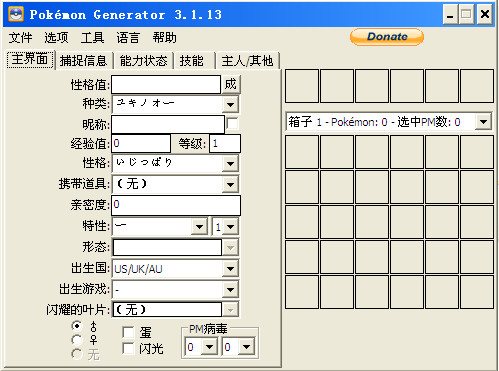Image resolution: width=499 pixels, height=371 pixels.
Task: Click the orange Donate button
Action: coord(387,37)
